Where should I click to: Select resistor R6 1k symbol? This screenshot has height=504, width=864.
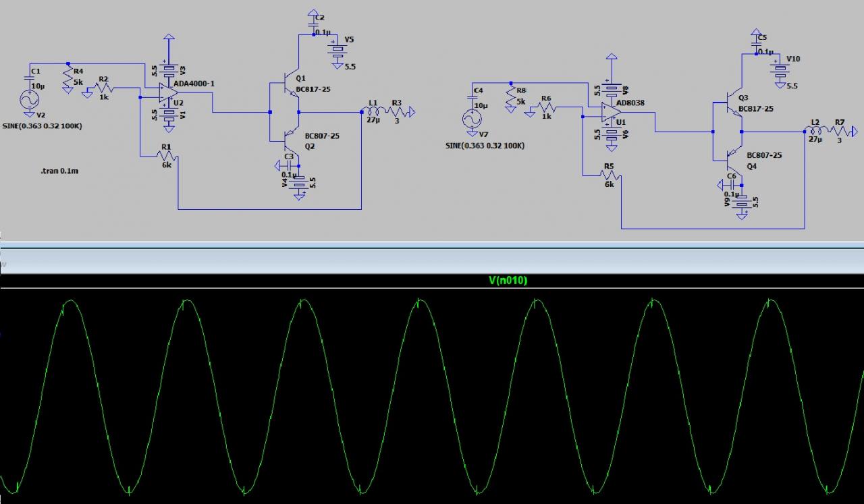pyautogui.click(x=548, y=107)
